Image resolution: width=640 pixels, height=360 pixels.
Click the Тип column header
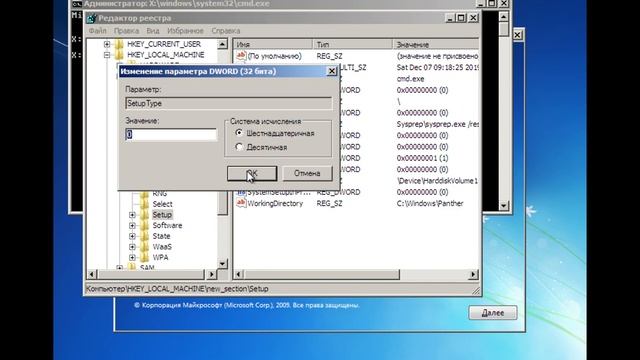point(352,44)
